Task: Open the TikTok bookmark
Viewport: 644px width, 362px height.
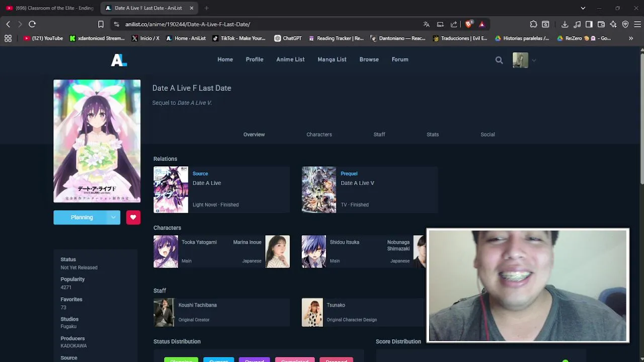Action: (239, 38)
